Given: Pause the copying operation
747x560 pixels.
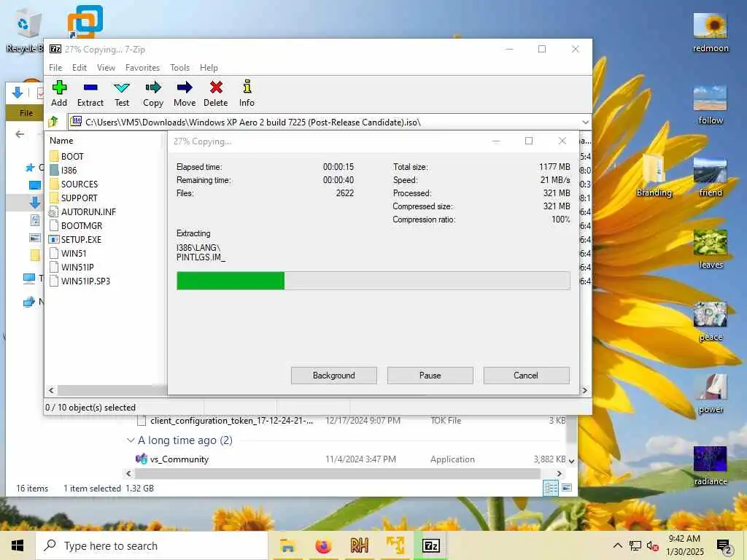Looking at the screenshot, I should (x=430, y=376).
